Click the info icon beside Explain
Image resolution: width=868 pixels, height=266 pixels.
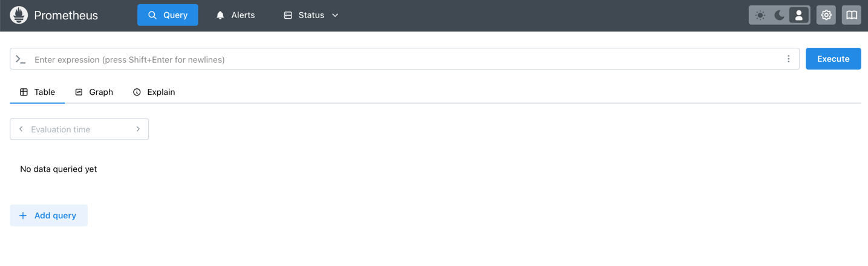tap(137, 92)
